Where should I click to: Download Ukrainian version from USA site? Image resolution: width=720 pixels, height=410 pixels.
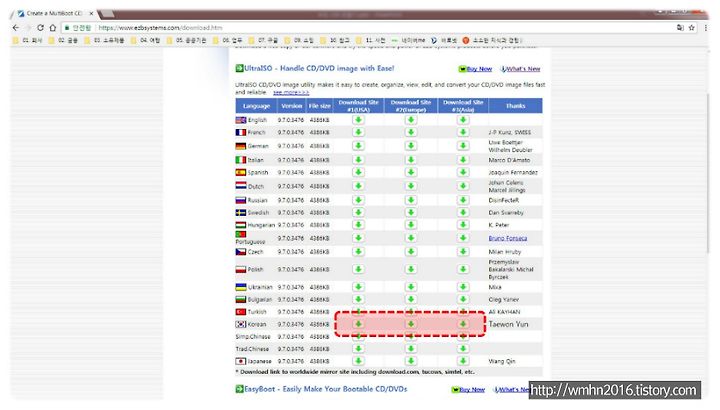click(x=358, y=287)
